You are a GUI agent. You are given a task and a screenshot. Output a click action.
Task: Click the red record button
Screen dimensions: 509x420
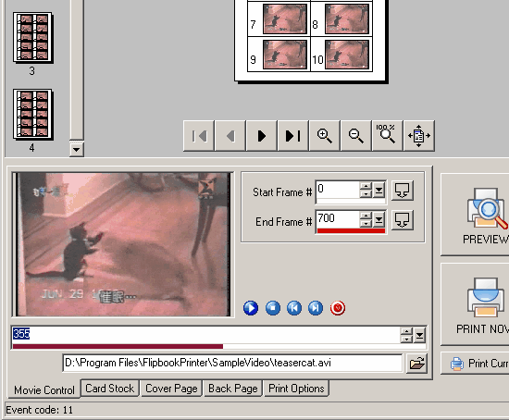pyautogui.click(x=338, y=308)
